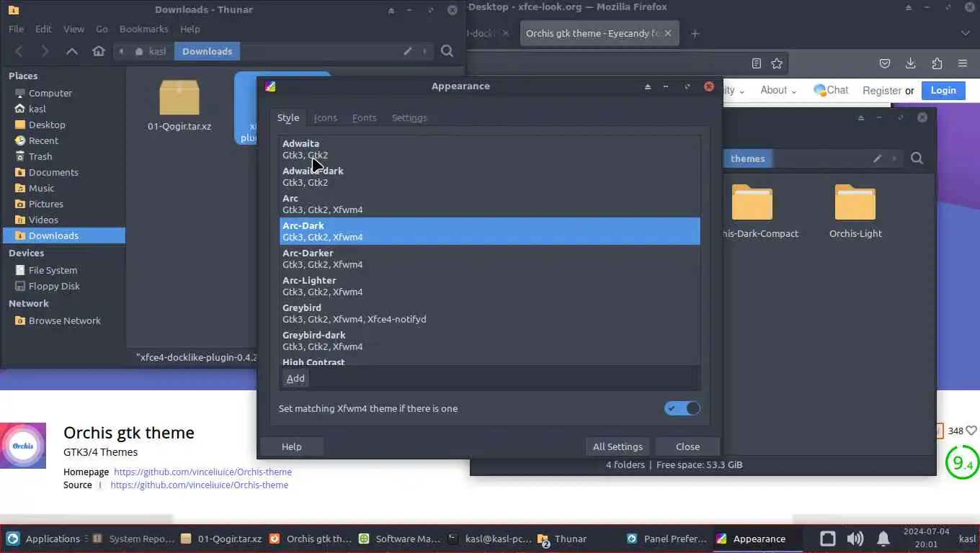Open Homepage github Orchis-theme link
Screen dimensions: 980x553
202,472
